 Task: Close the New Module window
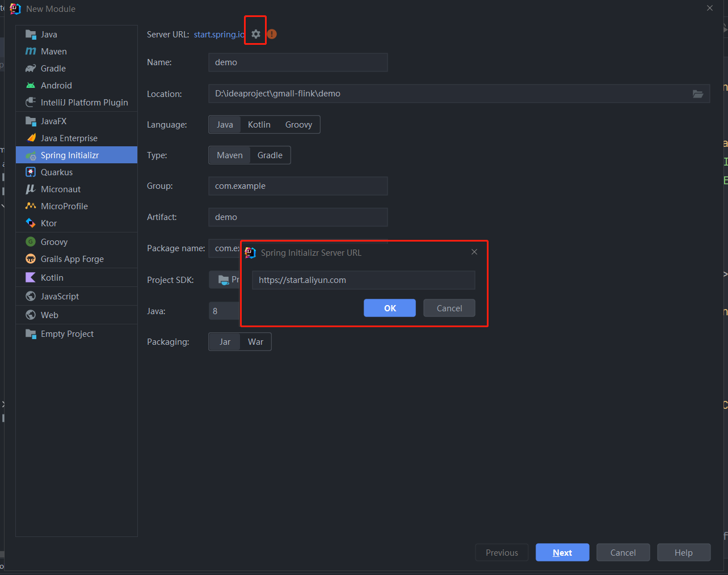tap(710, 8)
